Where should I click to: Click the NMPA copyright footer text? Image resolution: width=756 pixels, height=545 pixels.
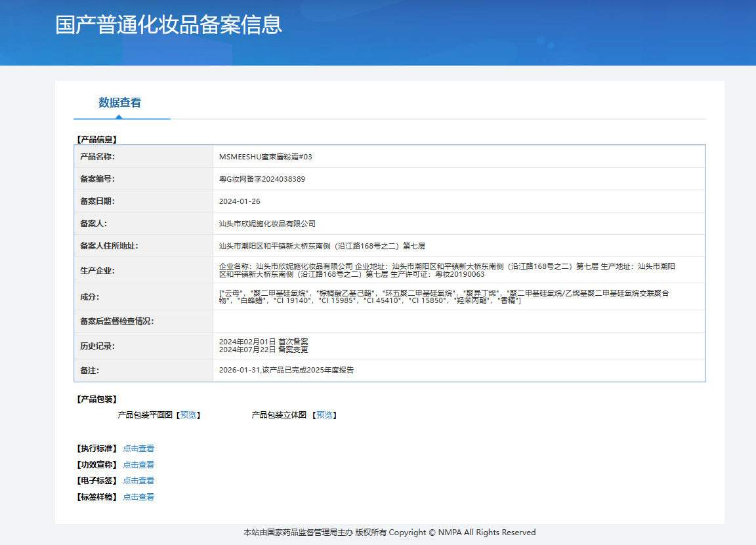pyautogui.click(x=390, y=533)
